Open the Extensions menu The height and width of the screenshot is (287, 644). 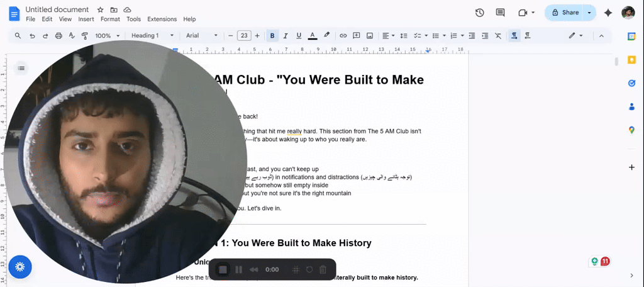pos(162,20)
